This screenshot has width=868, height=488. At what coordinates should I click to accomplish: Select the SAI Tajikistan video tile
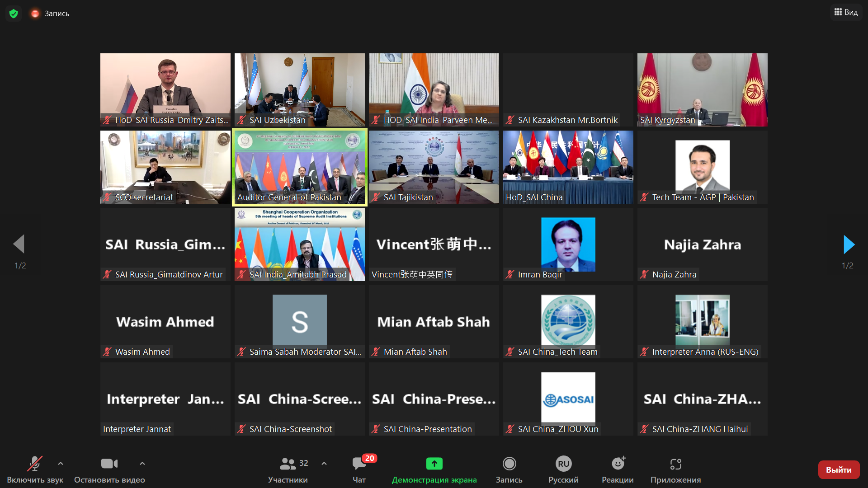pyautogui.click(x=434, y=167)
